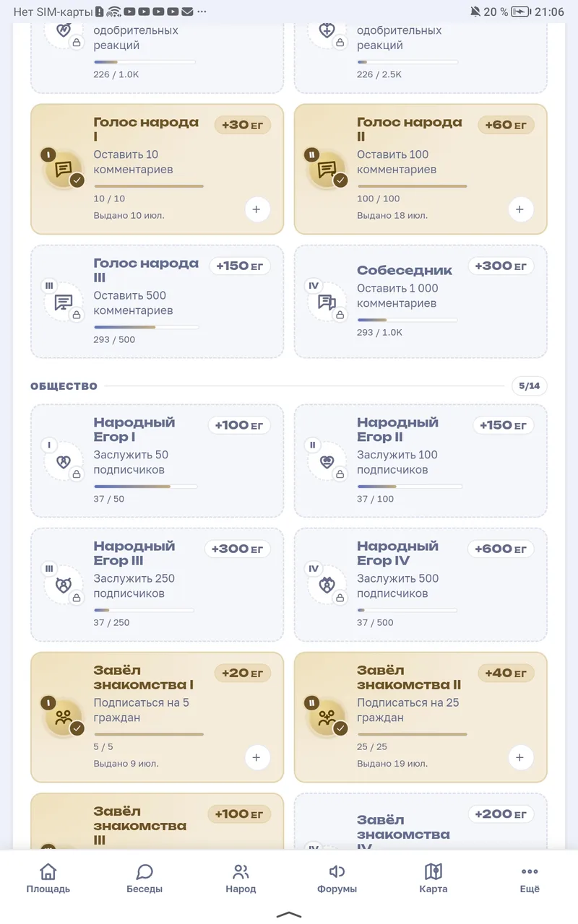Tap the Голос народа III progress bar
The width and height of the screenshot is (578, 924).
pos(146,327)
